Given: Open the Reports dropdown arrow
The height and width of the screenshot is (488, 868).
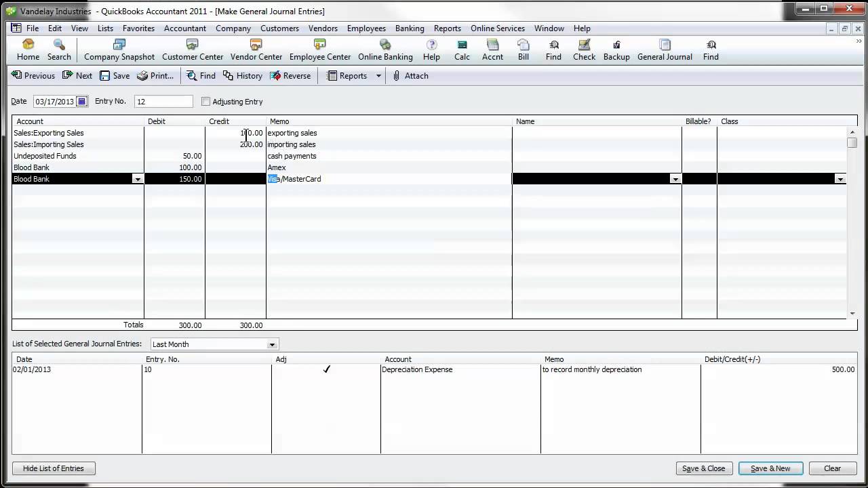Looking at the screenshot, I should pos(378,76).
